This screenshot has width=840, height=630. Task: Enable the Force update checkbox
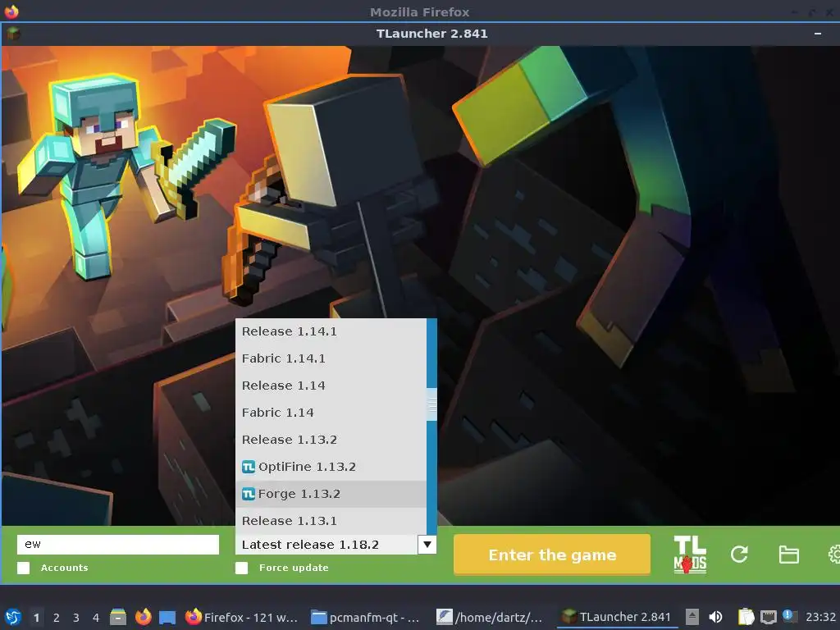tap(242, 568)
